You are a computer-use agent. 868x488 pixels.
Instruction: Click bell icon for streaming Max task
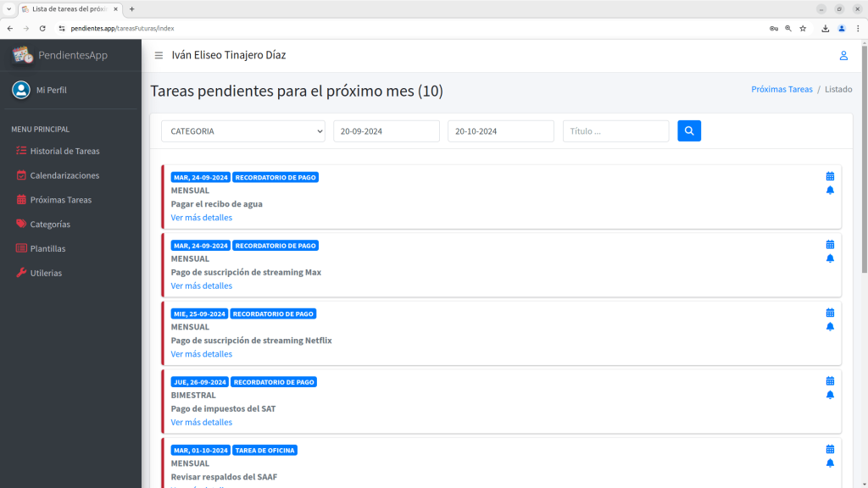coord(830,258)
